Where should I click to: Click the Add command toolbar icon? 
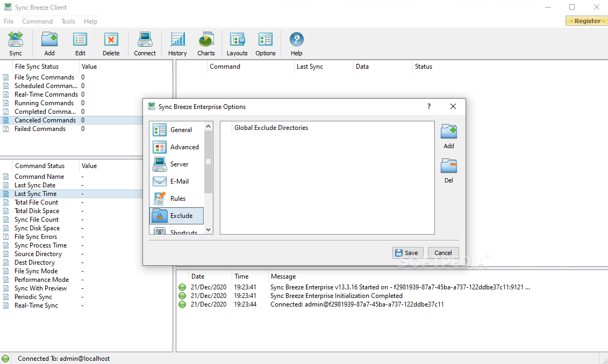click(49, 44)
